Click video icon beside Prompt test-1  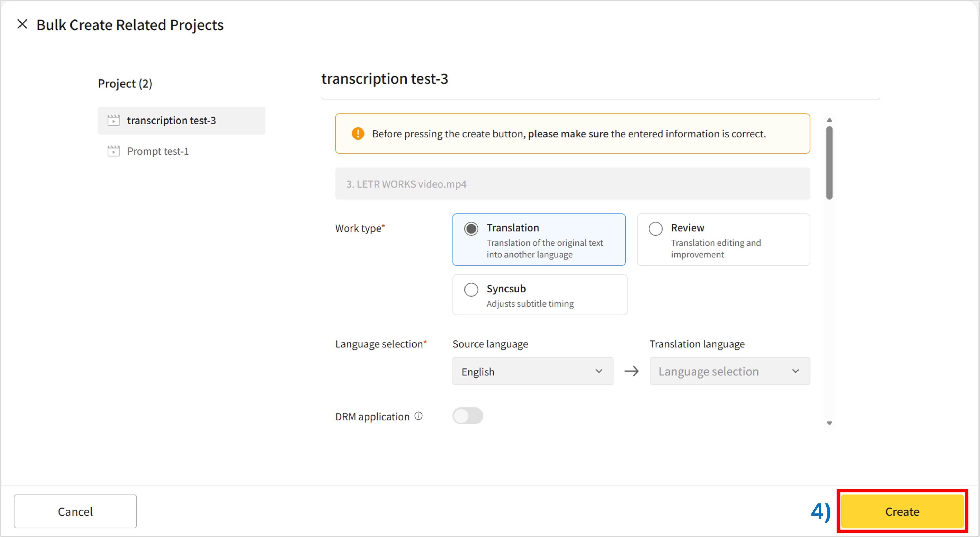pos(113,151)
